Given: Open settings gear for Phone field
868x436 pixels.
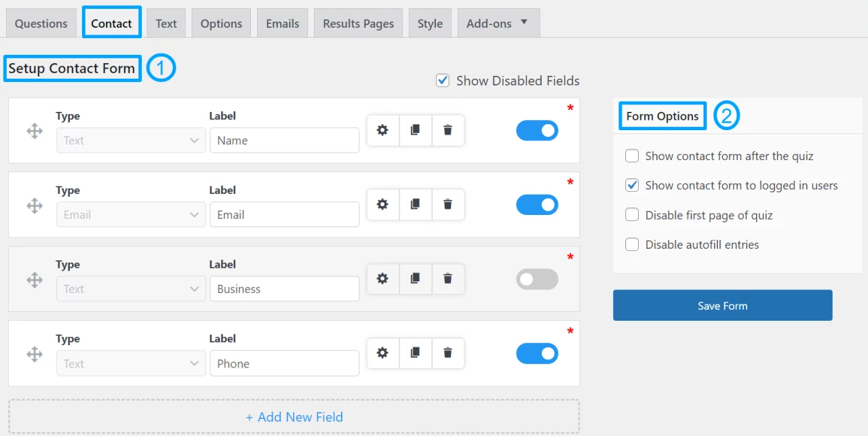Looking at the screenshot, I should tap(382, 353).
